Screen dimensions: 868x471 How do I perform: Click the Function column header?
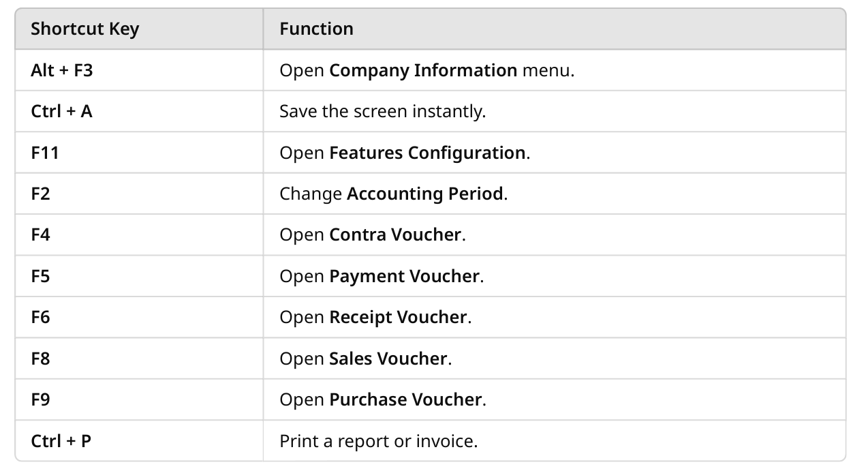554,29
